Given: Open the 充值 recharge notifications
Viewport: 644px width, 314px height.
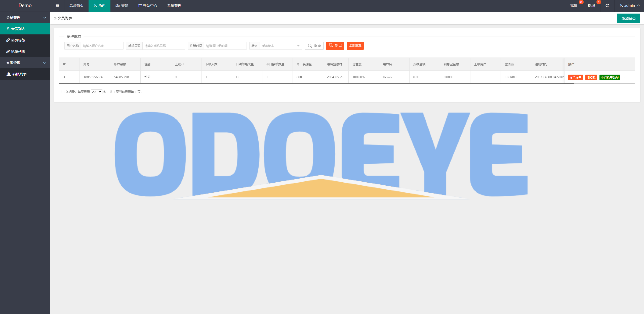Looking at the screenshot, I should [574, 6].
